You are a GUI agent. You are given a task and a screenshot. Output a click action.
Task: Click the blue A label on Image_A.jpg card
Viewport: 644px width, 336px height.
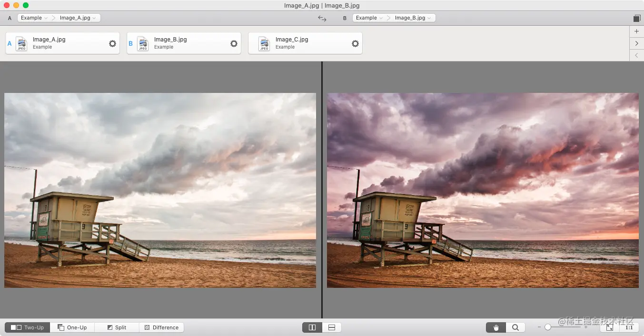tap(10, 43)
